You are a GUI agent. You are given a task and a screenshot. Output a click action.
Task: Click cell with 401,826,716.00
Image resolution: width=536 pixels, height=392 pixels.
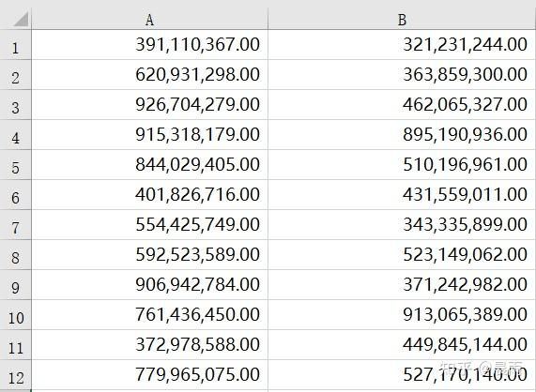[150, 195]
